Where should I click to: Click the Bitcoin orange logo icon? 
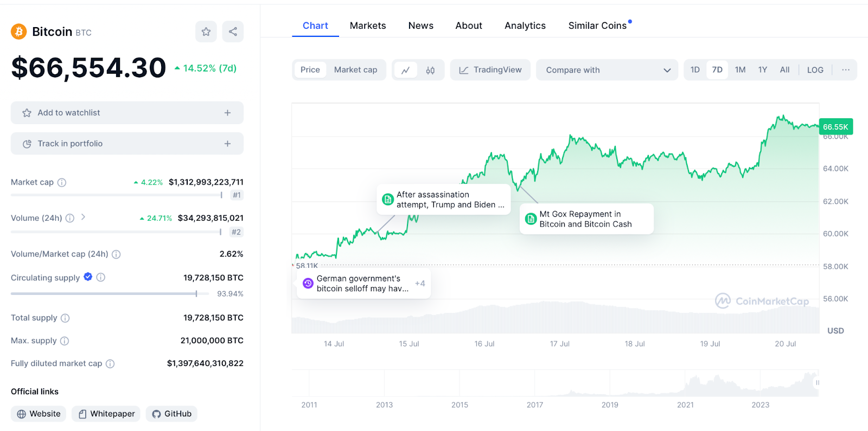pyautogui.click(x=19, y=31)
